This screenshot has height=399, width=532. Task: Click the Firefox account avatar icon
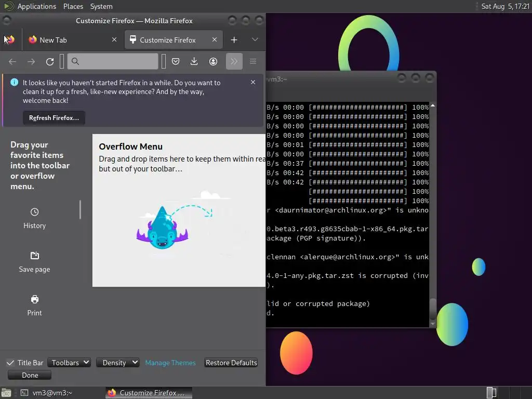point(213,61)
